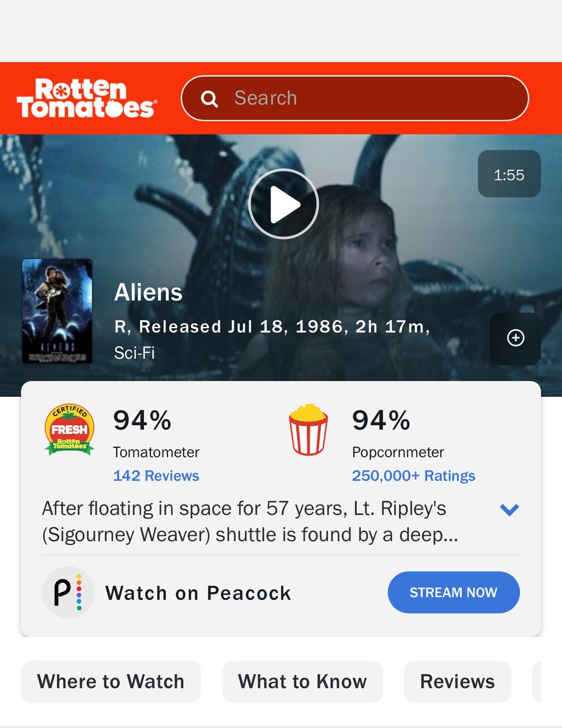Focus the Search input field
Screen dimensions: 562x728
tap(355, 98)
